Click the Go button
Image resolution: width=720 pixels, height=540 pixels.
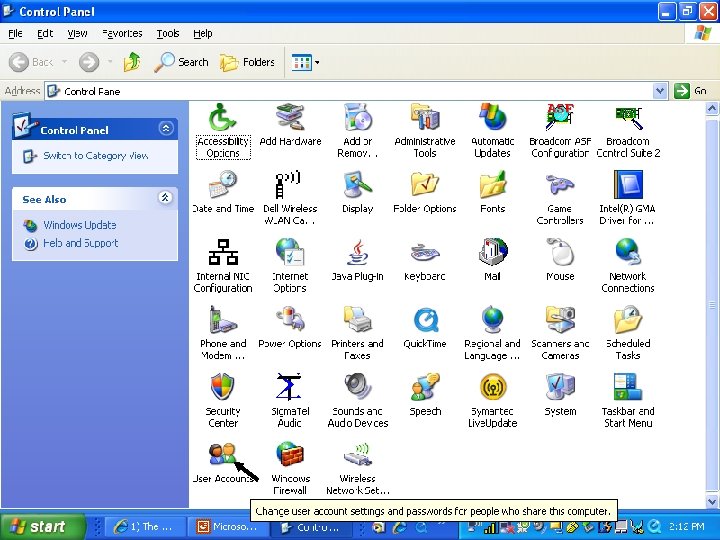[x=691, y=91]
